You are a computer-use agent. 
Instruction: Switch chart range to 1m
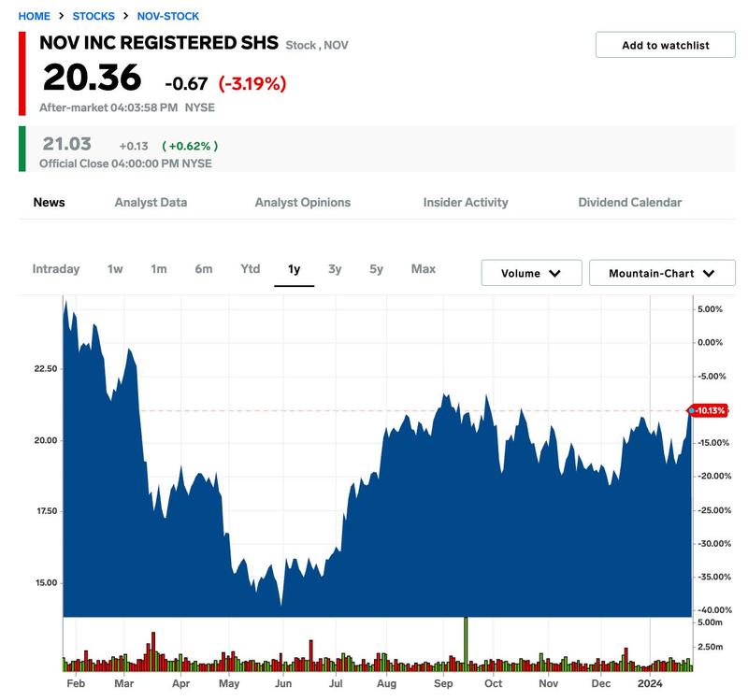click(159, 269)
